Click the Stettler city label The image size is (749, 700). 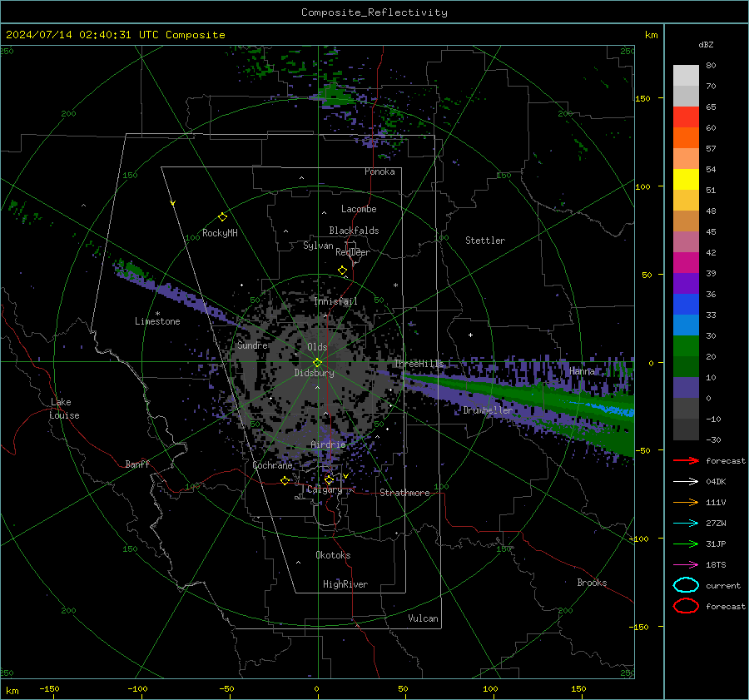click(x=485, y=241)
